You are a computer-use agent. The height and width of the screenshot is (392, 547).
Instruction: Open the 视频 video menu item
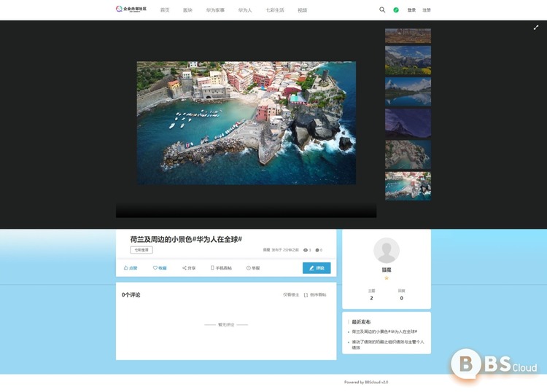coord(303,10)
